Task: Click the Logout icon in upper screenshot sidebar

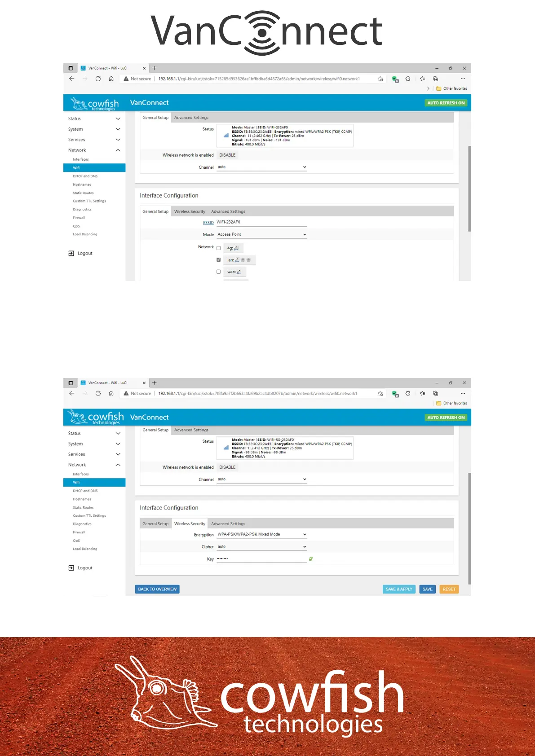Action: [71, 253]
